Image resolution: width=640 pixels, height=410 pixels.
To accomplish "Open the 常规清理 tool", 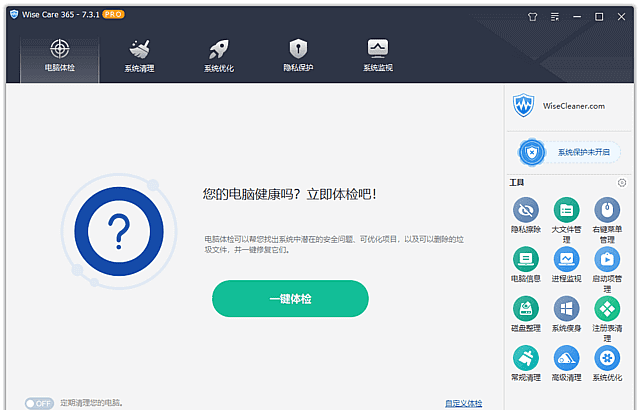I will 526,363.
